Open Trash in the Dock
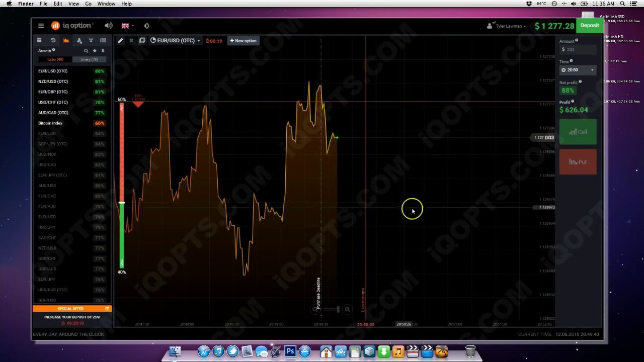The width and height of the screenshot is (644, 362). 470,351
